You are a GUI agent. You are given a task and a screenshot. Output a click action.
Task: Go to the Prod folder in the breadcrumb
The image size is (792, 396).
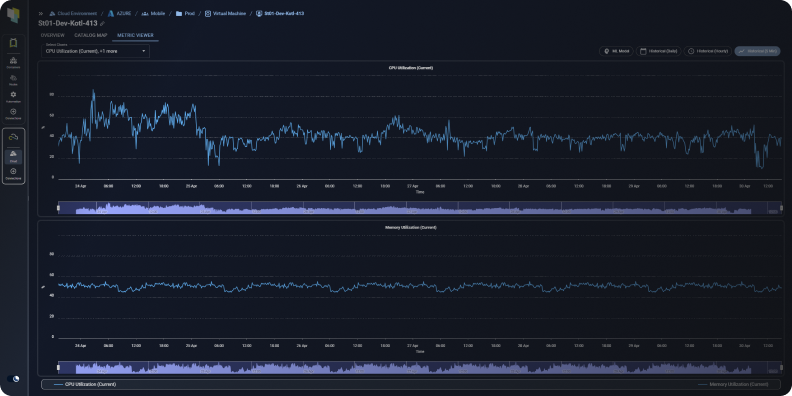(185, 14)
